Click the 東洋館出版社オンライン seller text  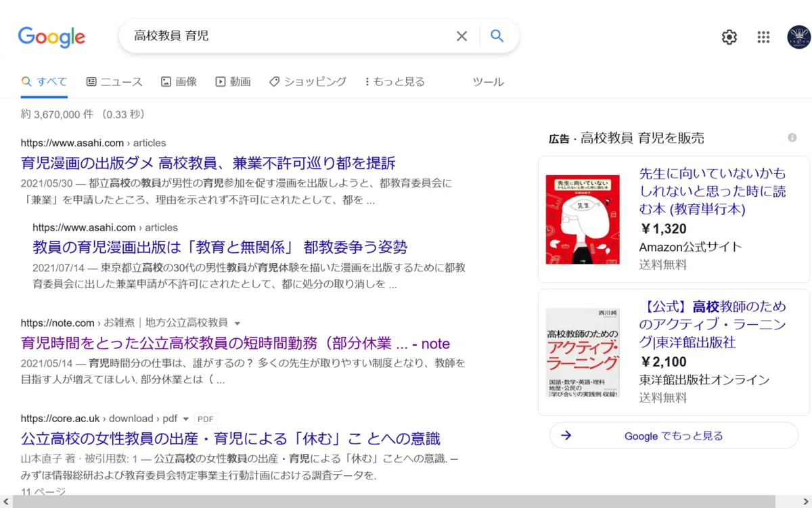(x=704, y=380)
